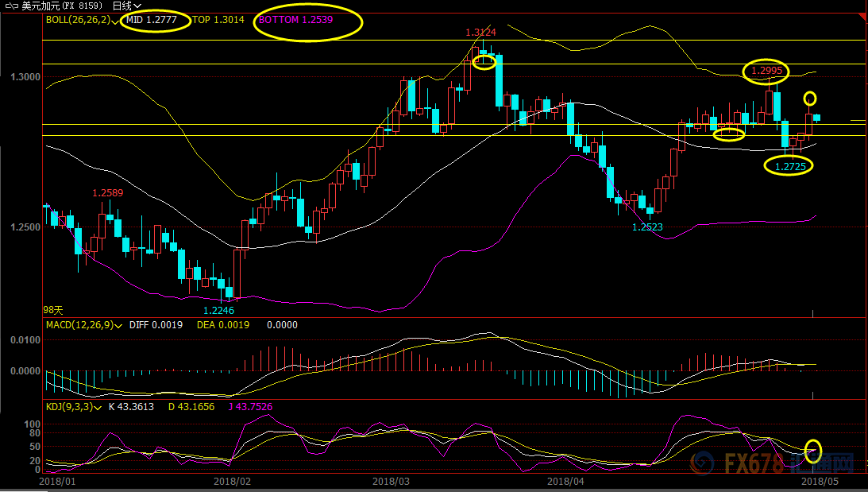The height and width of the screenshot is (492, 868).
Task: Click the link icon beside 美元加元
Action: pos(10,6)
